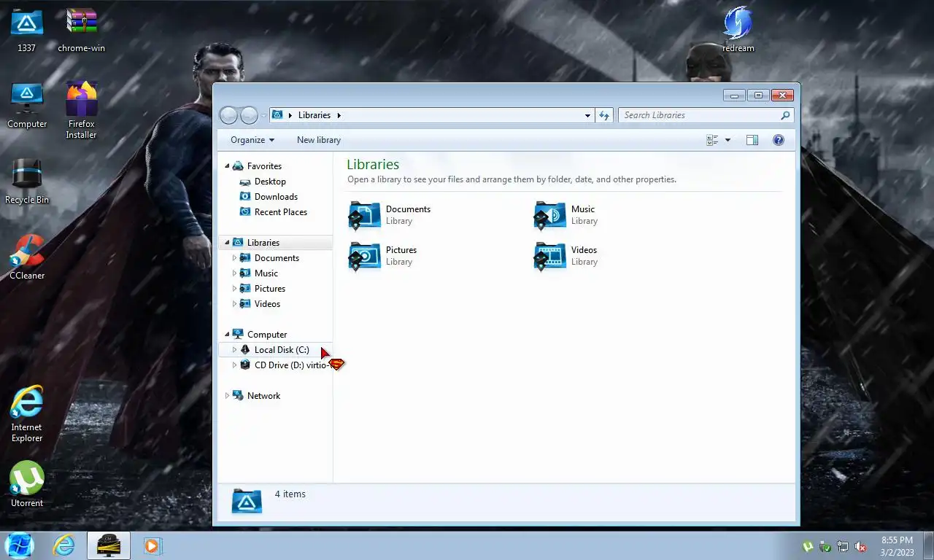The width and height of the screenshot is (934, 560).
Task: Select the Recycle Bin desktop icon
Action: click(27, 182)
